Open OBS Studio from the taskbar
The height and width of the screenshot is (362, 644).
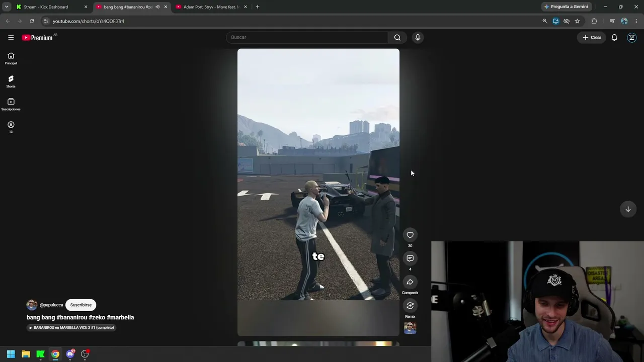[85, 354]
